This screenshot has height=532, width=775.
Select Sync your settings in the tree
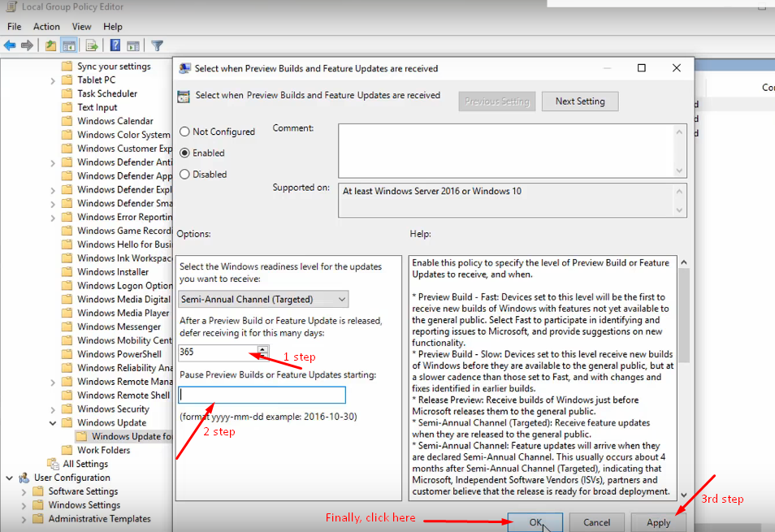(x=114, y=67)
